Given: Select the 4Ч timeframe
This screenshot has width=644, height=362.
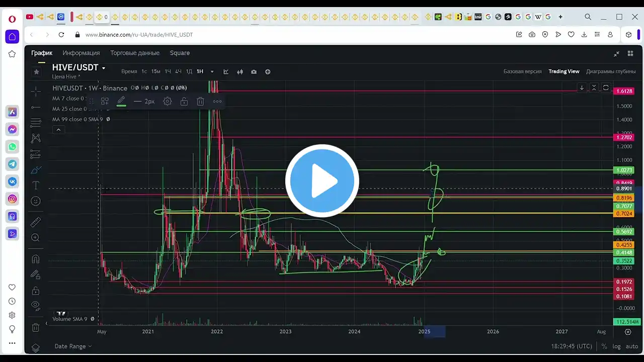Looking at the screenshot, I should [178, 71].
